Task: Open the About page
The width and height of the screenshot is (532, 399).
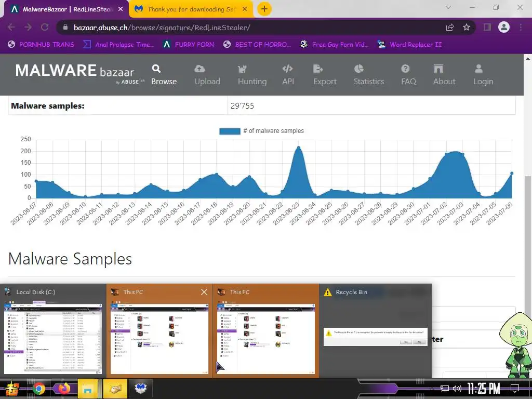Action: coord(444,75)
